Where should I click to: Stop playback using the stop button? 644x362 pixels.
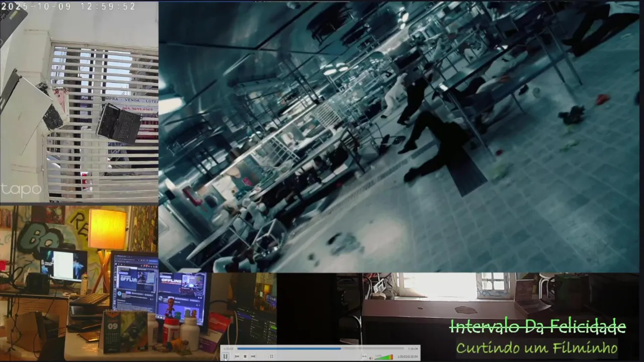click(x=245, y=356)
